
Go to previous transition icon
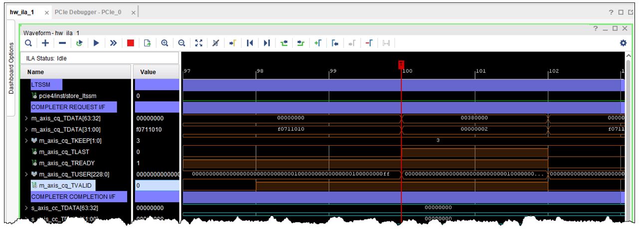click(284, 43)
